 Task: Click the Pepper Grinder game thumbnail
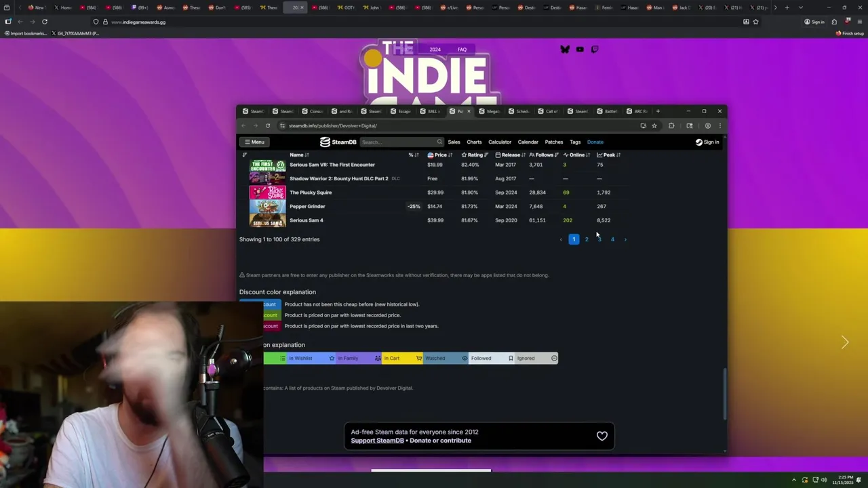point(267,206)
